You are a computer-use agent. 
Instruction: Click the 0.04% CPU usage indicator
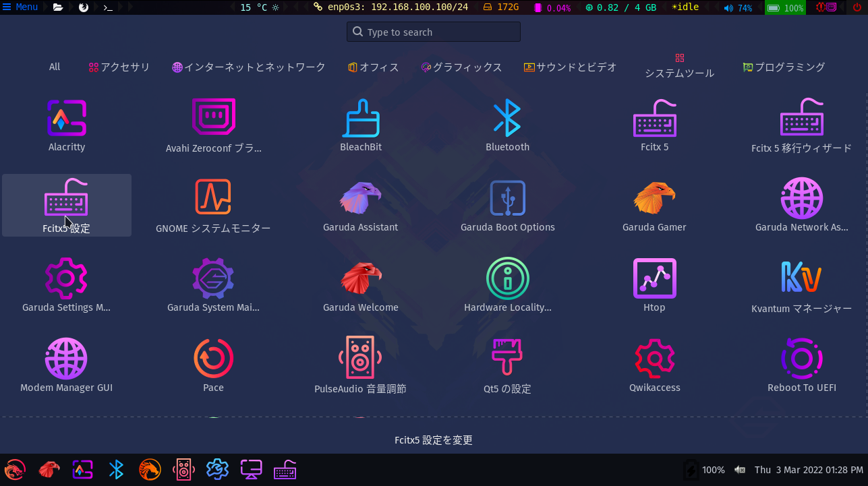pos(552,7)
